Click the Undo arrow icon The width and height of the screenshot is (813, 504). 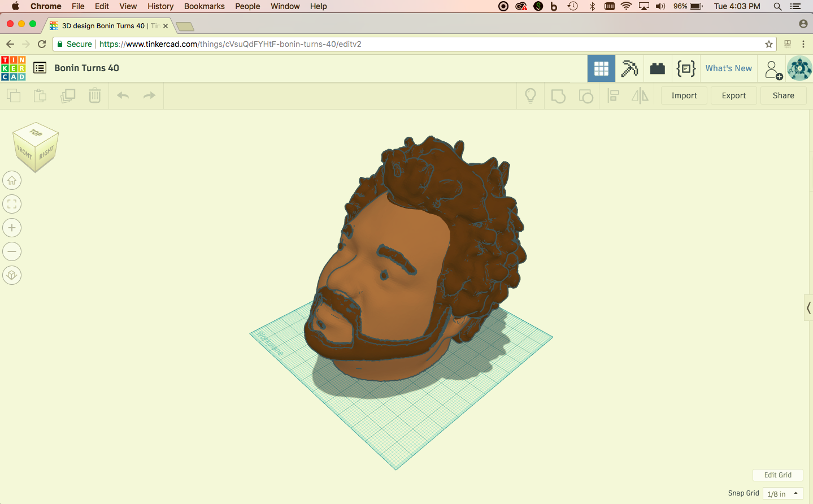tap(123, 95)
